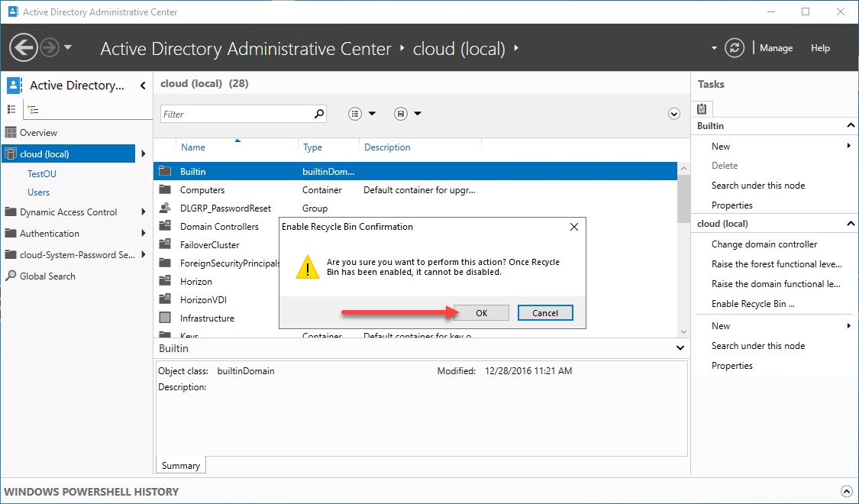Click the filter search magnifier icon

319,114
